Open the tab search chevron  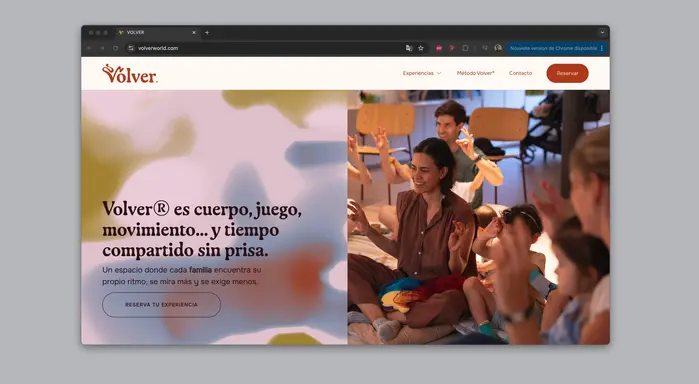tap(602, 33)
